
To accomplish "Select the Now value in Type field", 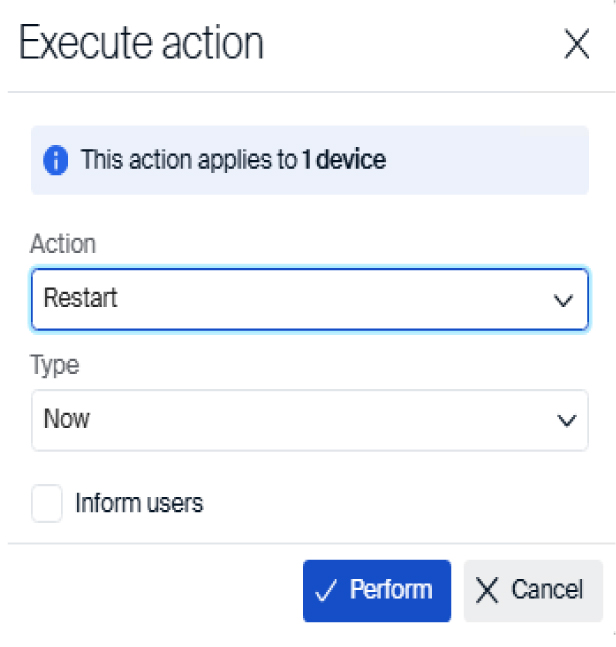I will click(x=67, y=420).
